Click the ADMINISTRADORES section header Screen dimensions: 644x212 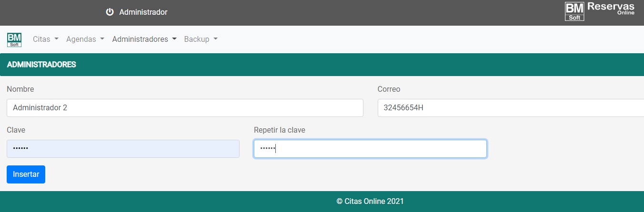(x=41, y=65)
